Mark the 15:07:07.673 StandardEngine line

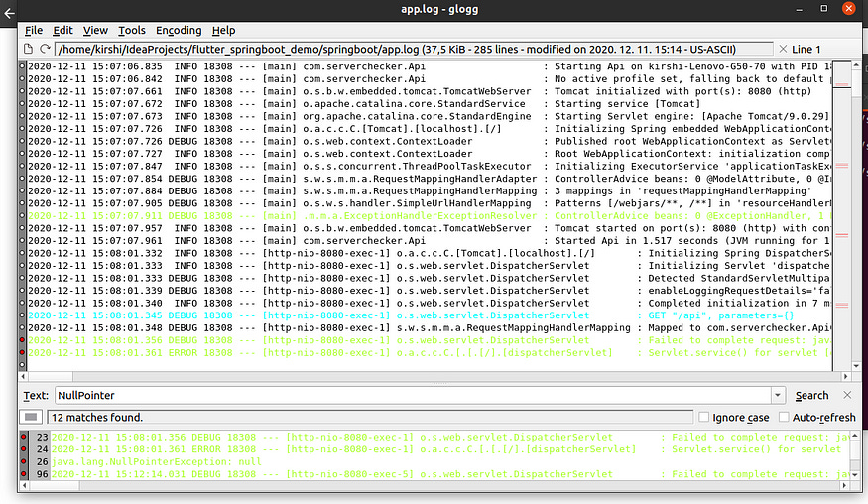tap(22, 116)
